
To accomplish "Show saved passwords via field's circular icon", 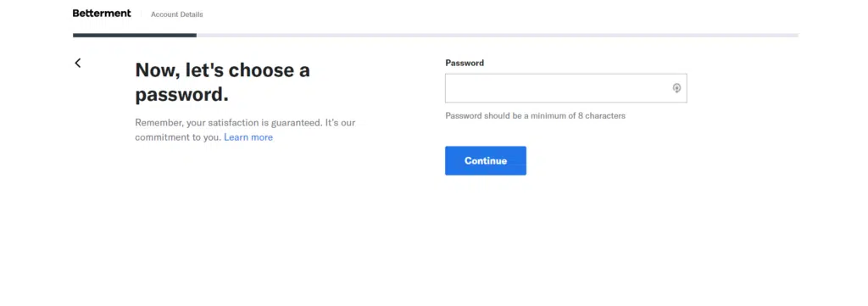I will [x=676, y=88].
